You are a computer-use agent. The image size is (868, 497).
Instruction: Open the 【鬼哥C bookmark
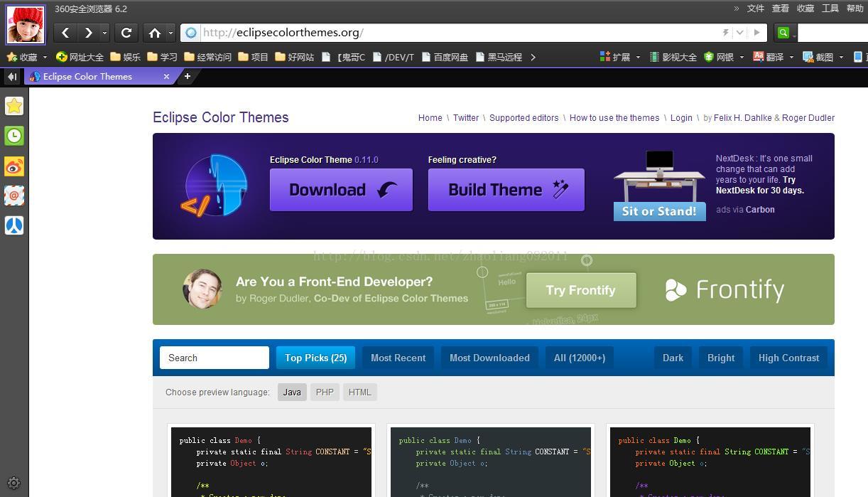point(344,57)
